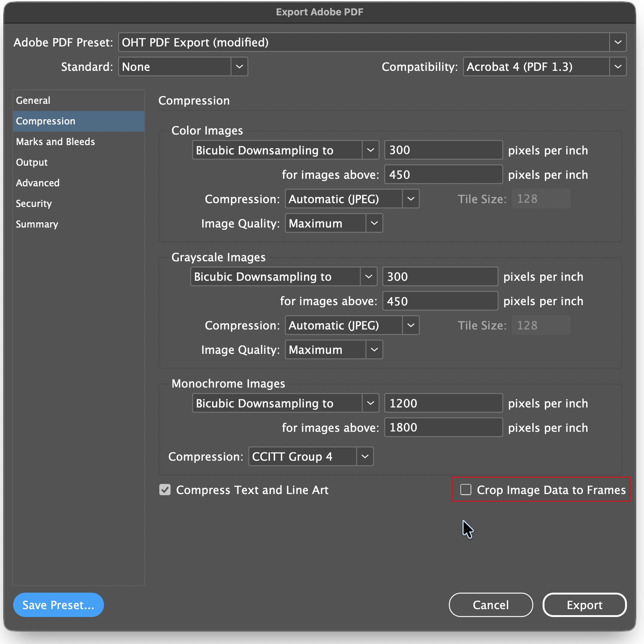The width and height of the screenshot is (644, 644).
Task: Expand the Standard dropdown
Action: [239, 67]
